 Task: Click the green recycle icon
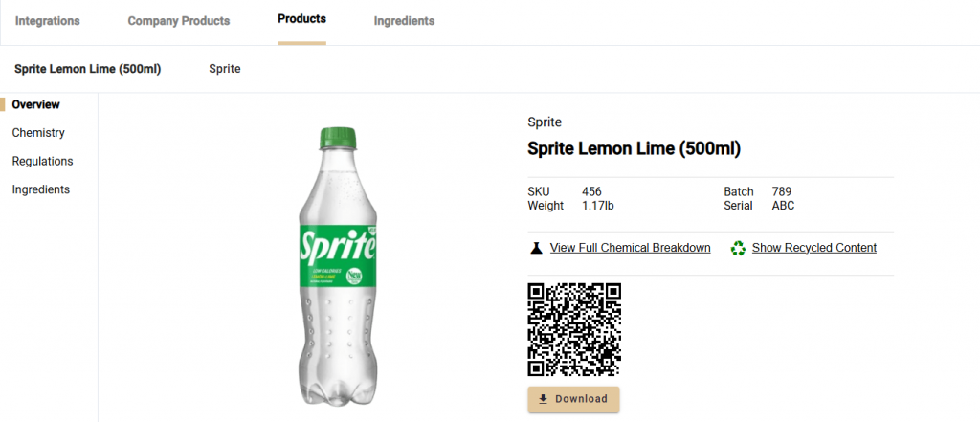pos(738,248)
